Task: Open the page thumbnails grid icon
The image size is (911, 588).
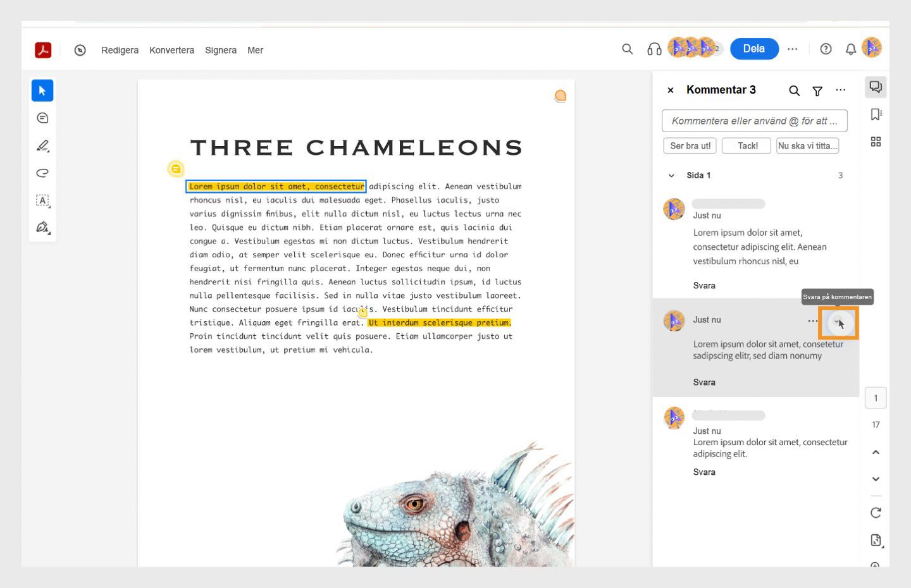Action: point(876,142)
